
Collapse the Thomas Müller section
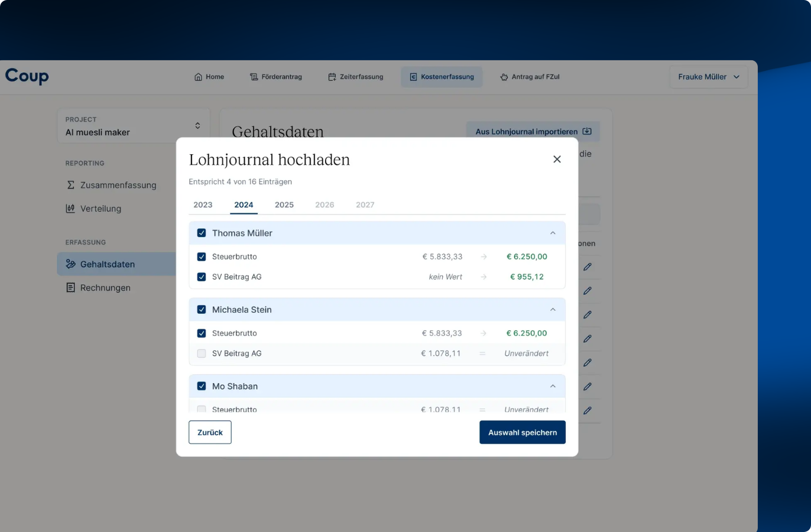point(553,233)
